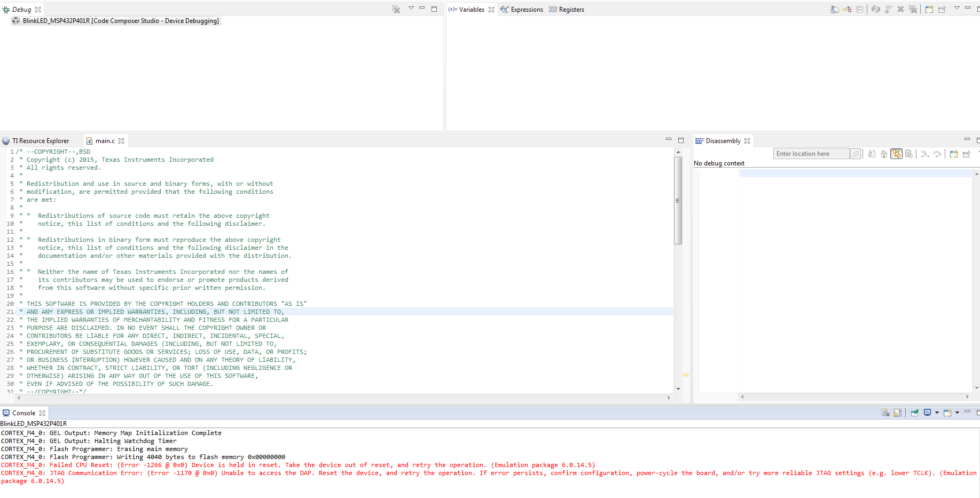The image size is (980, 498).
Task: Click editor vertical scrollbar thumb
Action: coord(678,201)
